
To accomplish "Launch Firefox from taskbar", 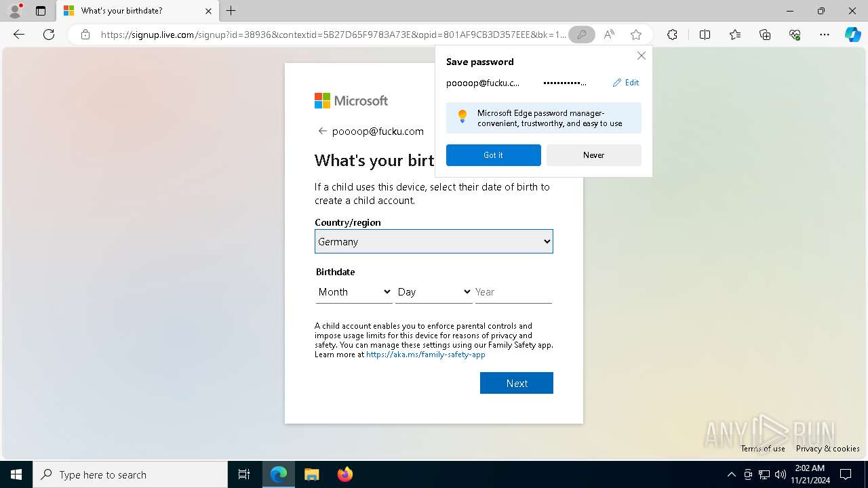I will pyautogui.click(x=345, y=474).
